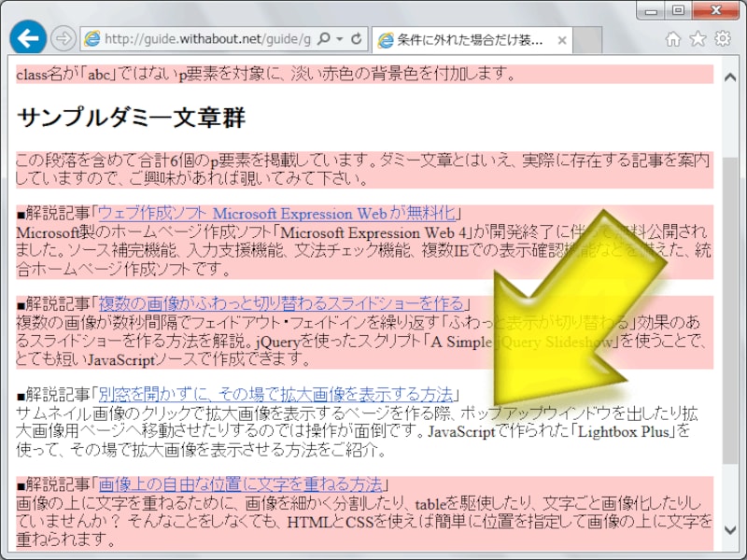Click the search magnifier in address bar
This screenshot has width=747, height=560.
[324, 39]
